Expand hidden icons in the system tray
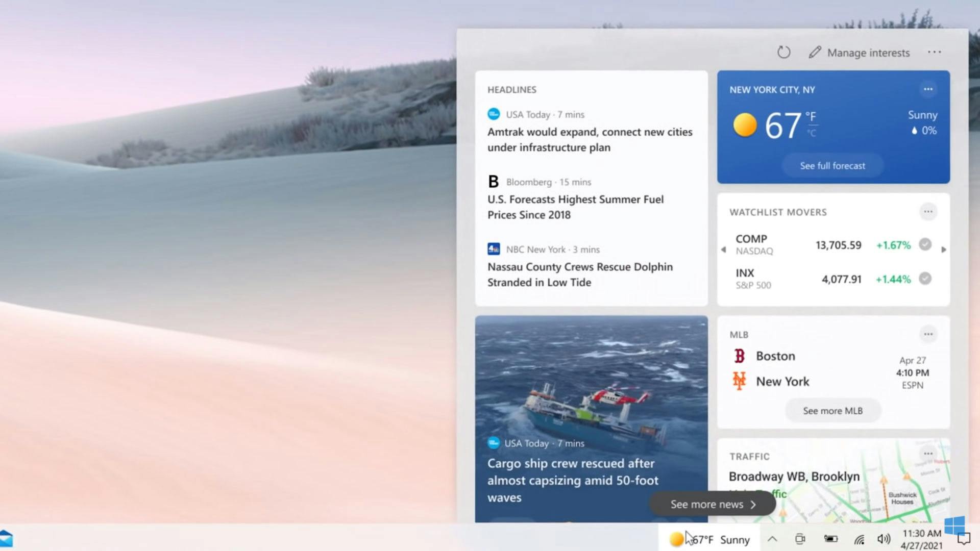The width and height of the screenshot is (980, 551). tap(772, 539)
